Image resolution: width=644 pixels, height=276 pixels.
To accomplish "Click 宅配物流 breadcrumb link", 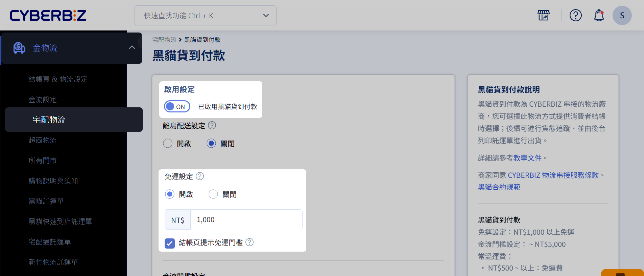I will 164,40.
